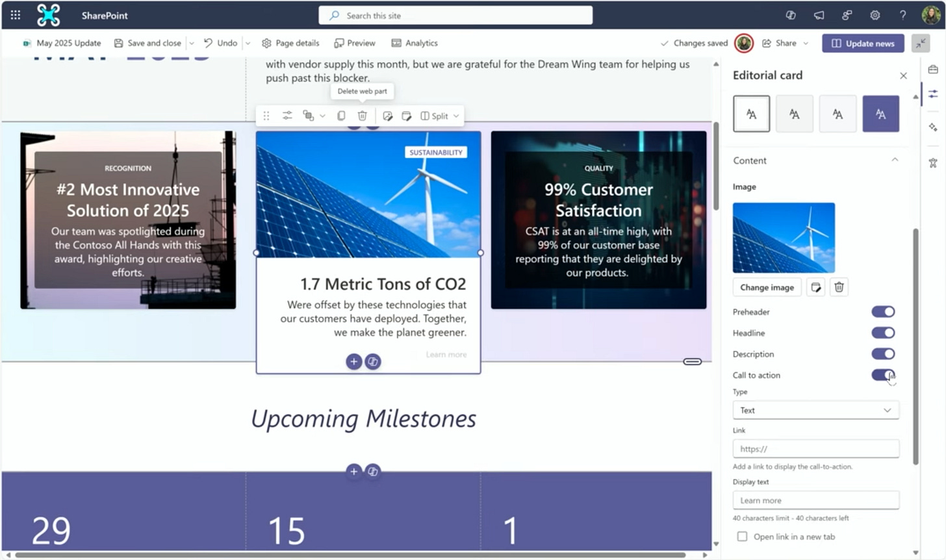Screen dimensions: 946x560
Task: Check Open link in a new tab
Action: click(x=742, y=537)
